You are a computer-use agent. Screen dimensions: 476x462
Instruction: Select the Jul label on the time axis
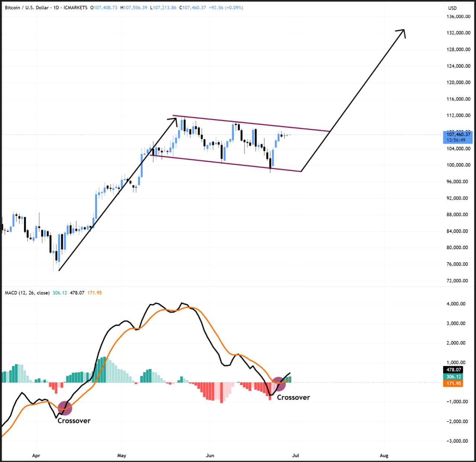click(296, 455)
